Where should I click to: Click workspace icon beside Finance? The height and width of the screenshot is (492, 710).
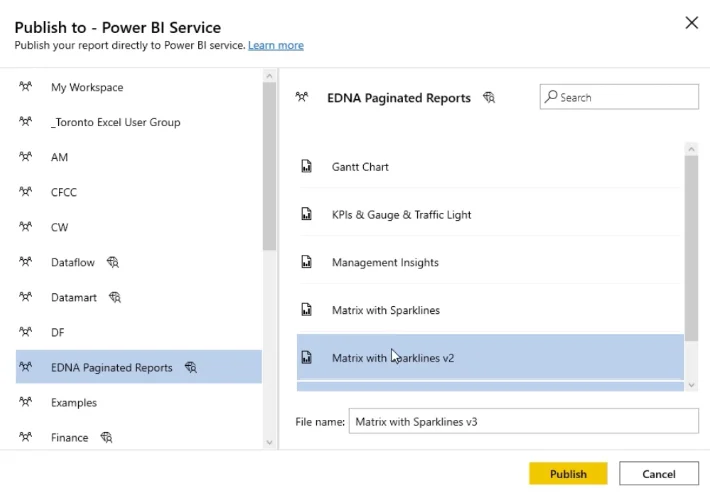pyautogui.click(x=25, y=436)
